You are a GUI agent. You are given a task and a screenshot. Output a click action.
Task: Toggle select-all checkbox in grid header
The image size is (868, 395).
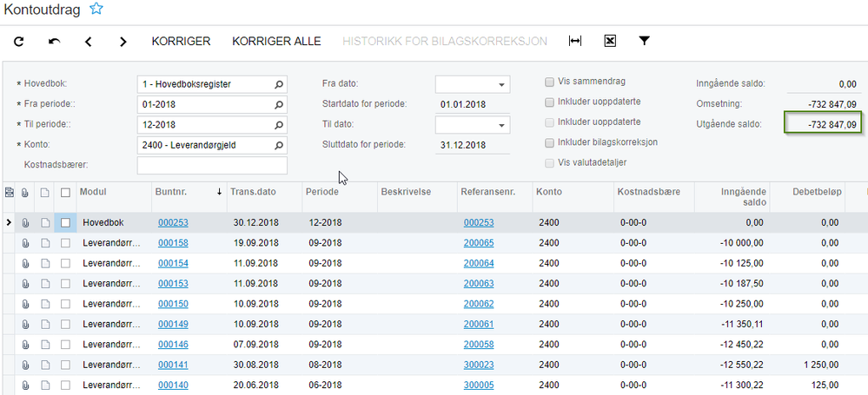[x=65, y=193]
